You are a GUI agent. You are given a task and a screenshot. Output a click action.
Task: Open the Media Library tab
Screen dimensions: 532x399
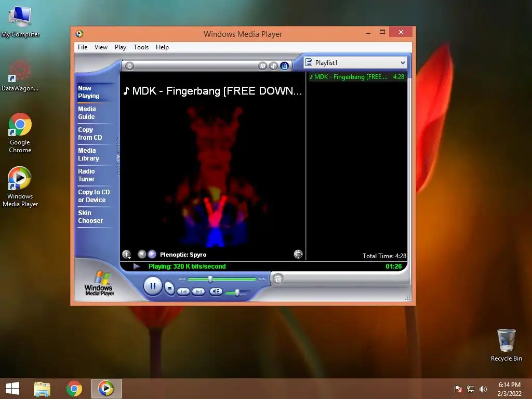coord(88,154)
